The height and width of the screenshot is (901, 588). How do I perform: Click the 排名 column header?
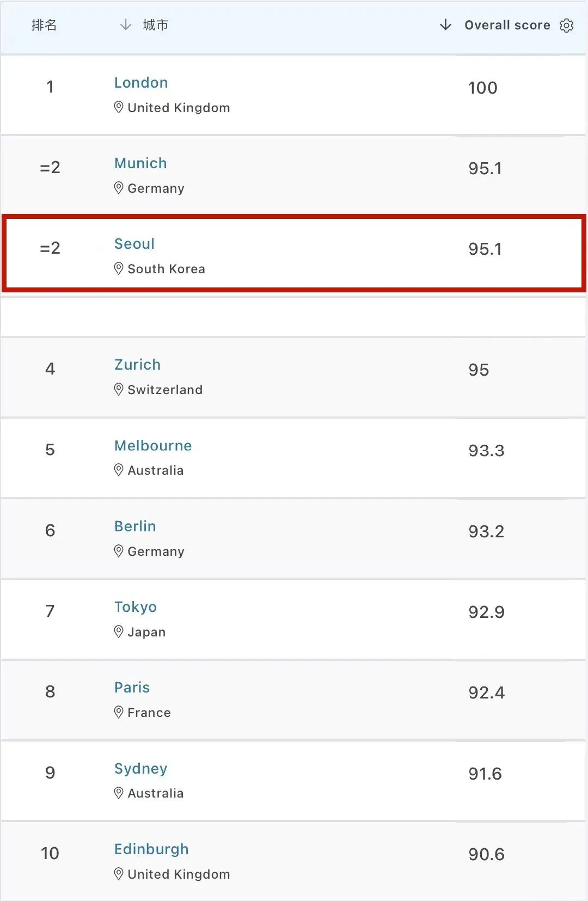(x=44, y=25)
